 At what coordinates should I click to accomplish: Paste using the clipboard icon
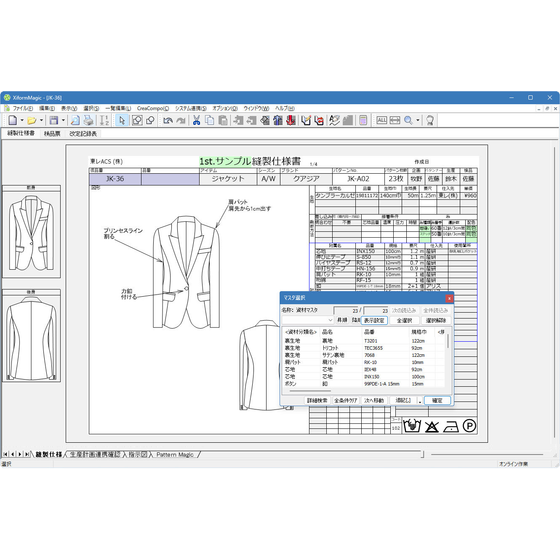223,120
